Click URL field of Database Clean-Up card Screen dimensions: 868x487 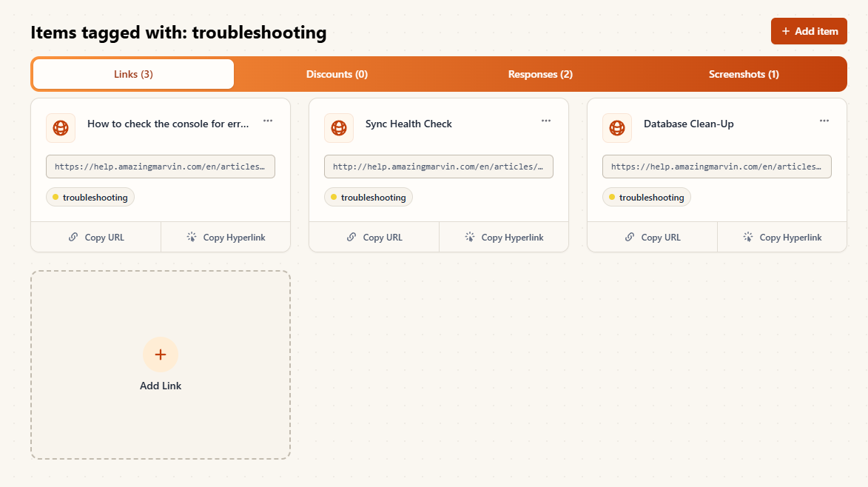(717, 167)
